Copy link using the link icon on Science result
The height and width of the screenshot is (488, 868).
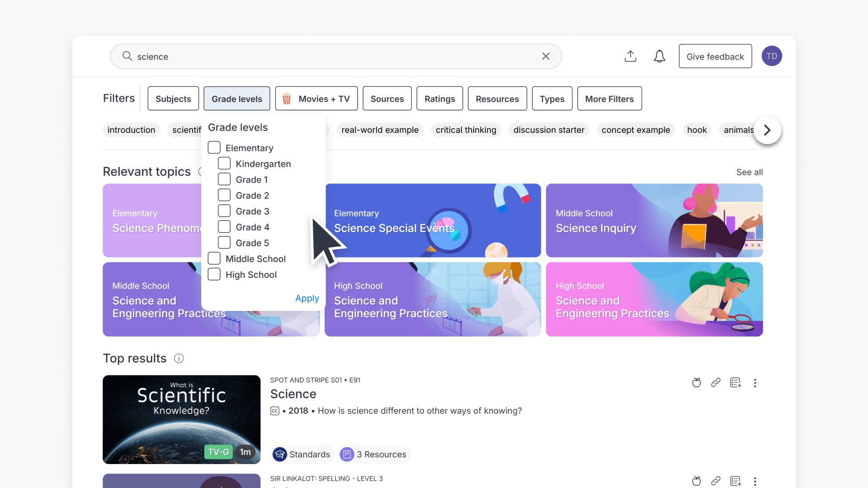point(716,383)
